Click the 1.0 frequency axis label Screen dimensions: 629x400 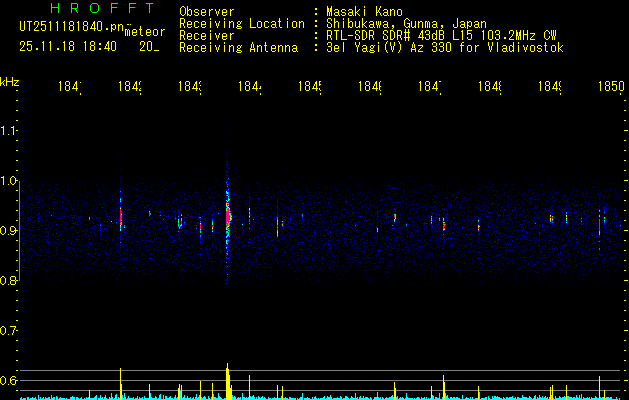click(9, 181)
